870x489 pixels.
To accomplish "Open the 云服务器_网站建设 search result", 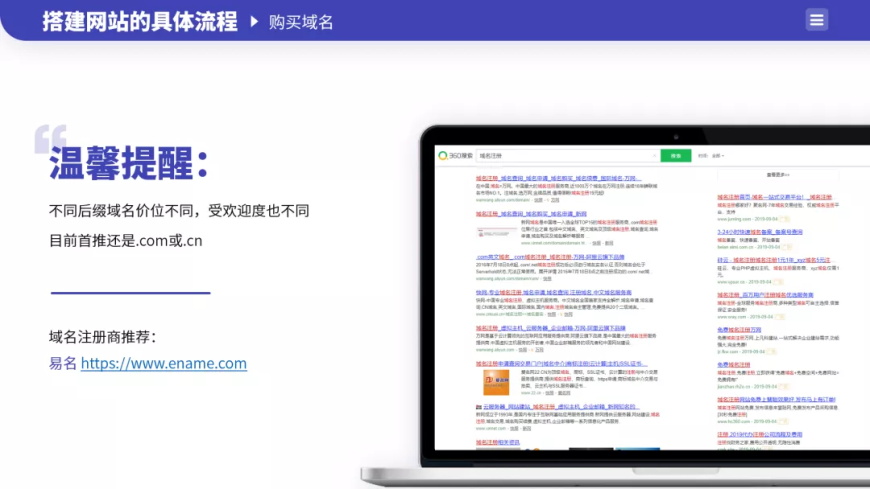I will coord(561,407).
